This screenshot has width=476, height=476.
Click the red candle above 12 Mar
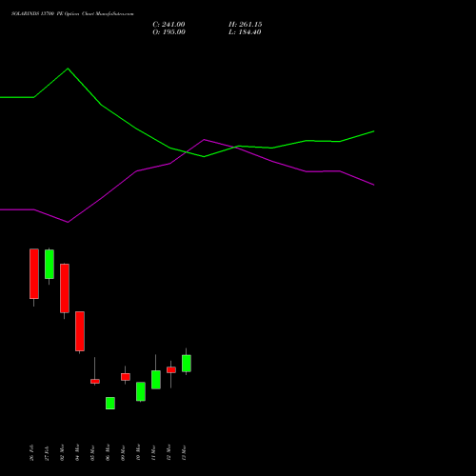coord(171,369)
